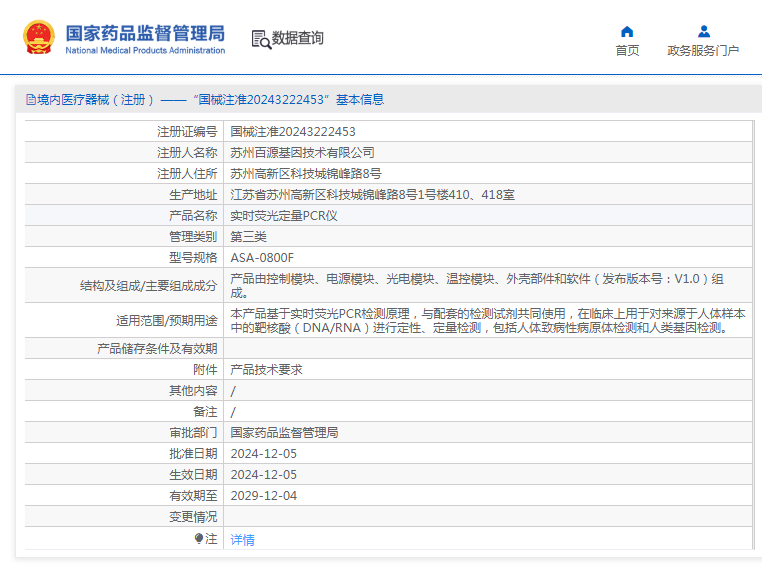Click the 注册证编号 row label

(x=187, y=132)
